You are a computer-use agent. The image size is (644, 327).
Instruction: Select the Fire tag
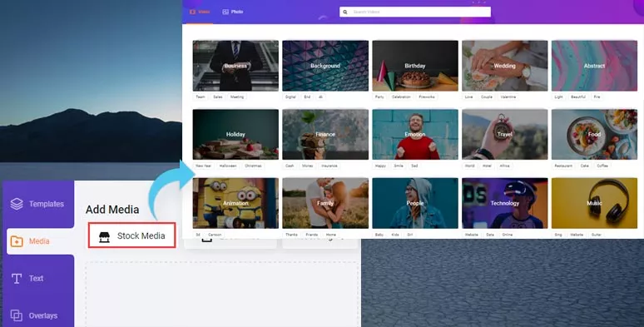597,97
